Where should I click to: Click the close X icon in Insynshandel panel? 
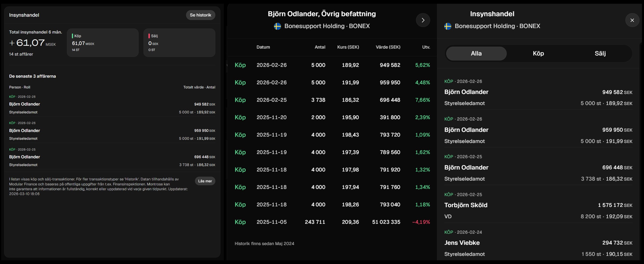(x=632, y=20)
